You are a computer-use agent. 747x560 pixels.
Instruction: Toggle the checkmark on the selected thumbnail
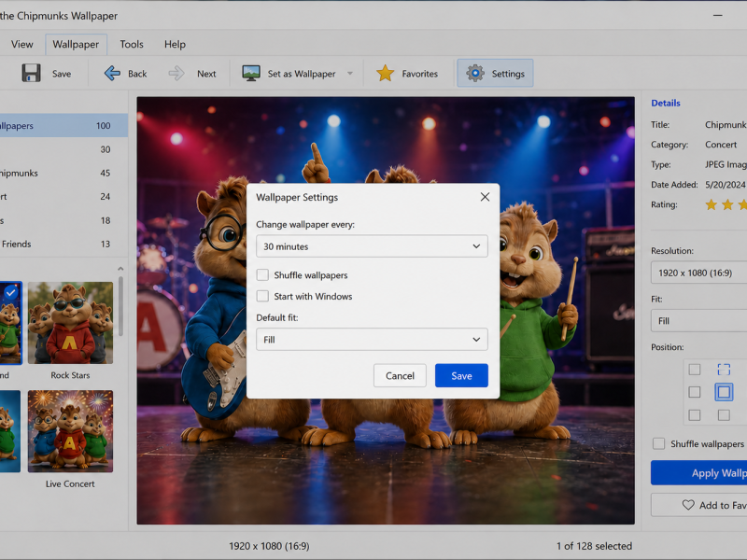tap(11, 292)
